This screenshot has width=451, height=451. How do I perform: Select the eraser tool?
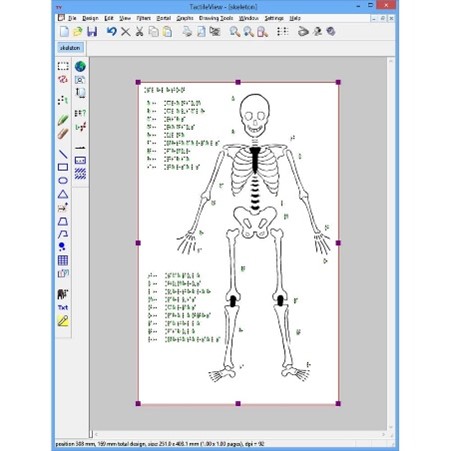click(x=63, y=134)
